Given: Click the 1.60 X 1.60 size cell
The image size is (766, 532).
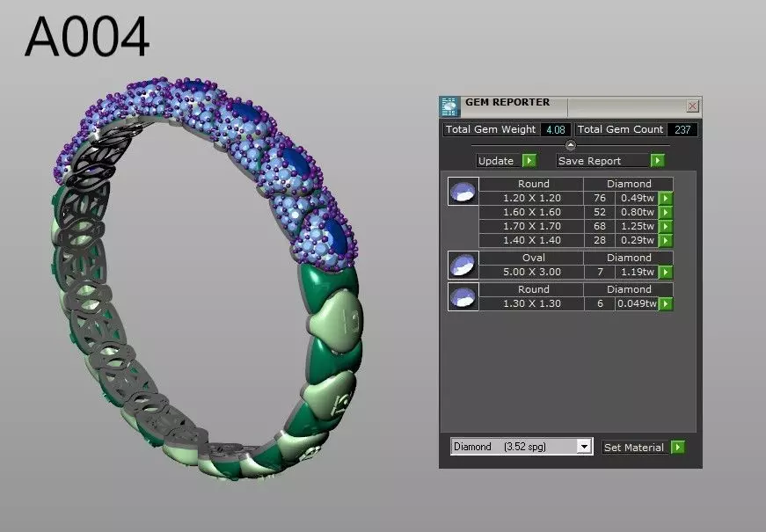Looking at the screenshot, I should [x=531, y=212].
